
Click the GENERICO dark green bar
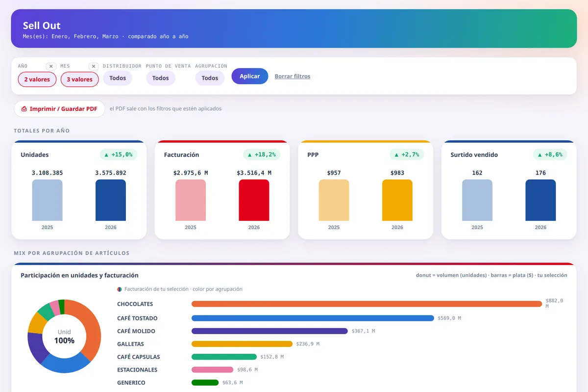click(205, 382)
